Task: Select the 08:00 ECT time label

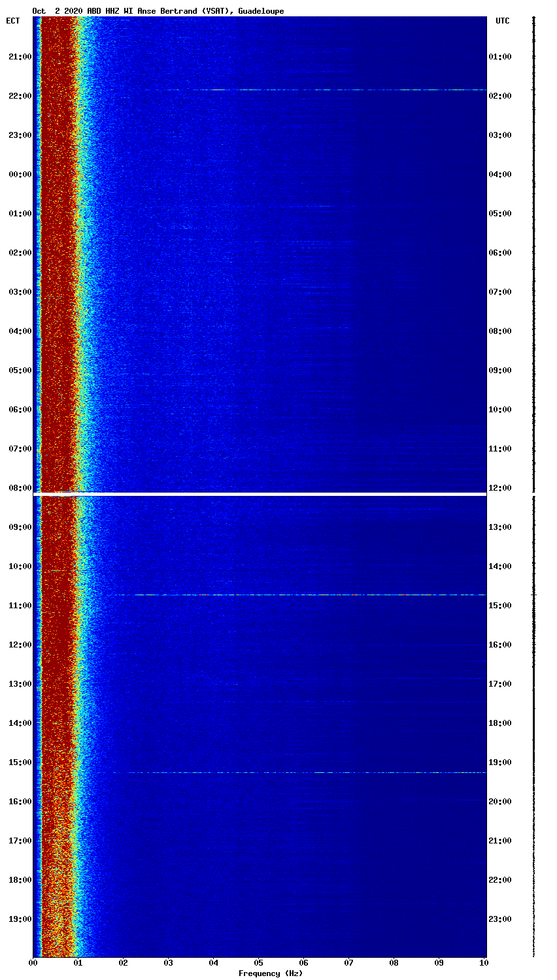Action: tap(20, 488)
